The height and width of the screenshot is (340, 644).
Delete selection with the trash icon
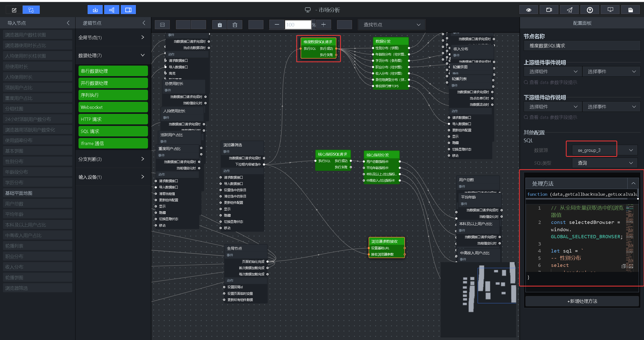pos(235,25)
